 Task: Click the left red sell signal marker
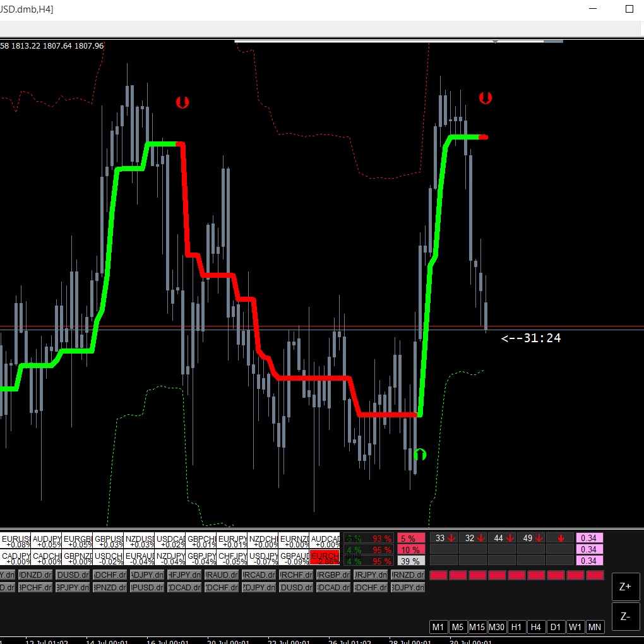pos(182,102)
